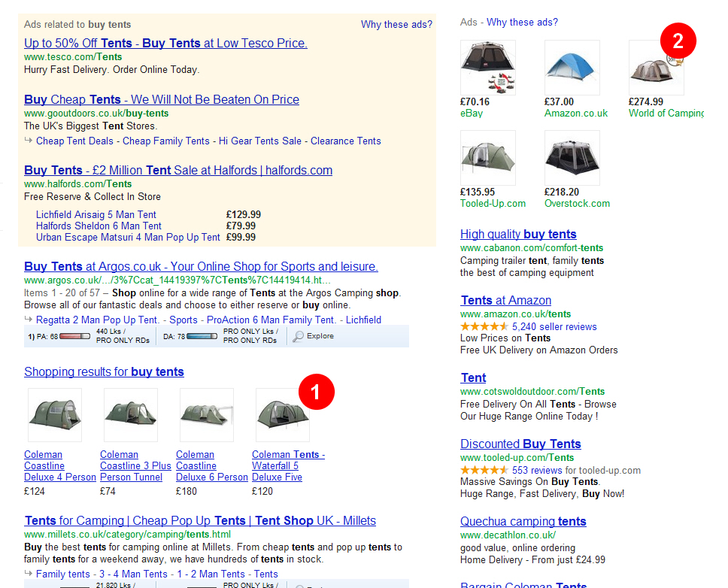Click the star rating for Tents at Amazon

tap(484, 327)
